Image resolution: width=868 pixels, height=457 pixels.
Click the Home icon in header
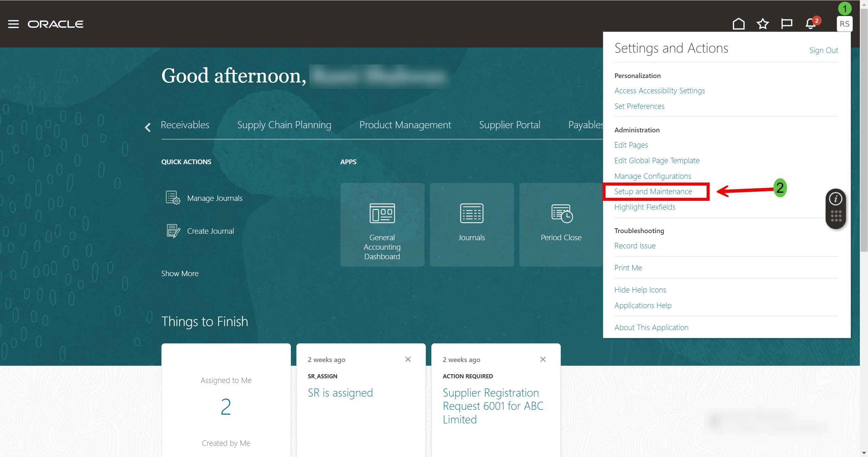point(738,24)
